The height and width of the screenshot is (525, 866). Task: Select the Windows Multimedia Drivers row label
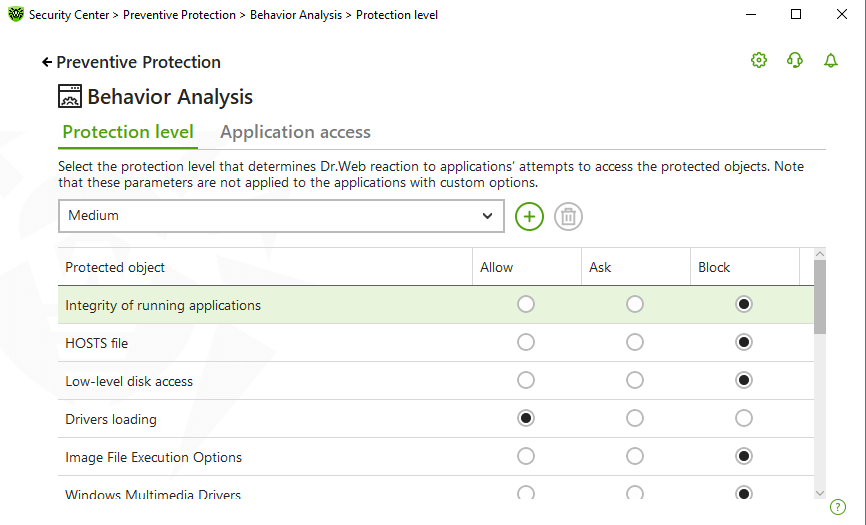153,495
